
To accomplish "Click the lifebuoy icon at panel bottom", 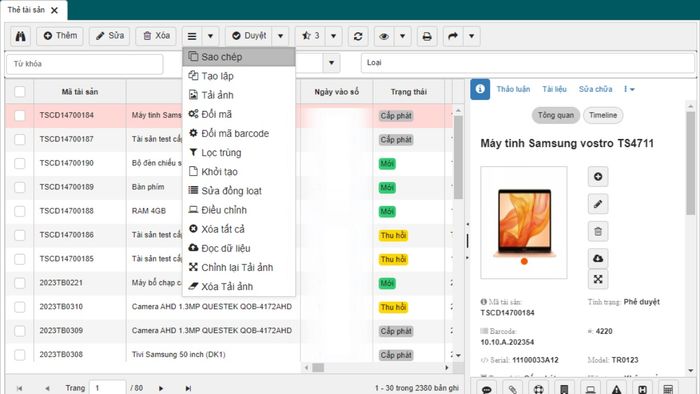I will coord(538,389).
